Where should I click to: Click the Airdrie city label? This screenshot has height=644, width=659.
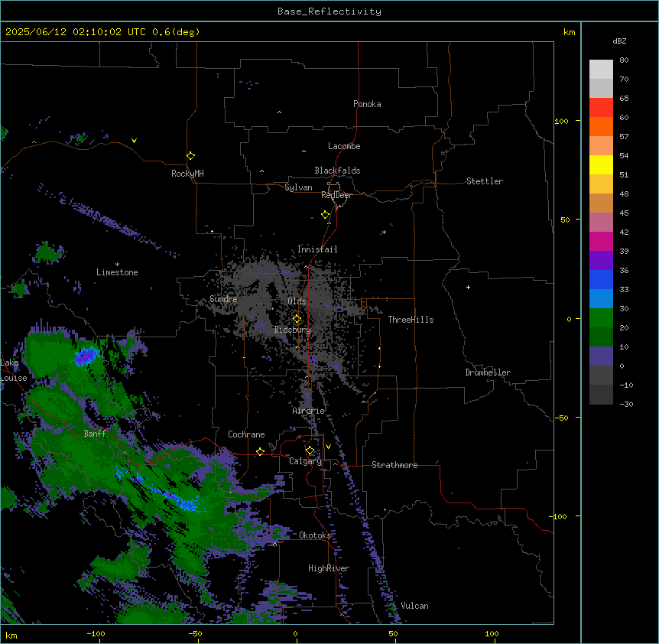pyautogui.click(x=309, y=411)
